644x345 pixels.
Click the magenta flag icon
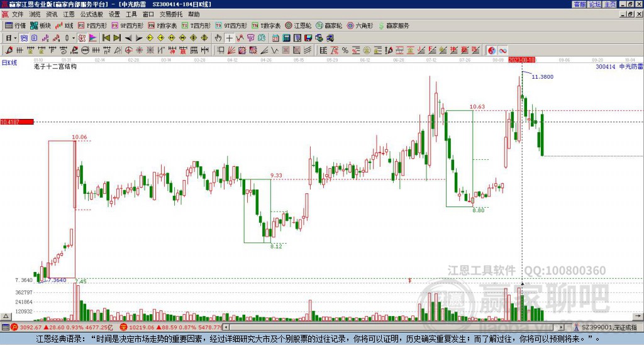pyautogui.click(x=93, y=38)
